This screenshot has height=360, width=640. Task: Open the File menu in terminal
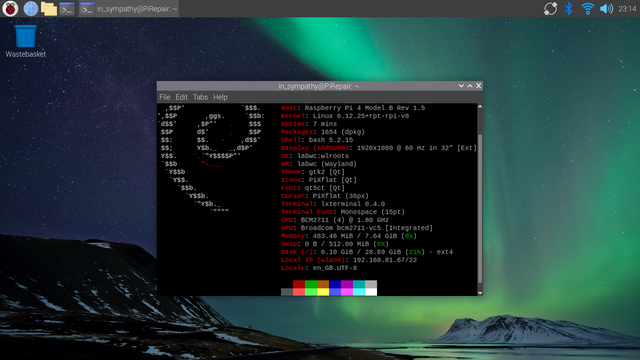(164, 97)
